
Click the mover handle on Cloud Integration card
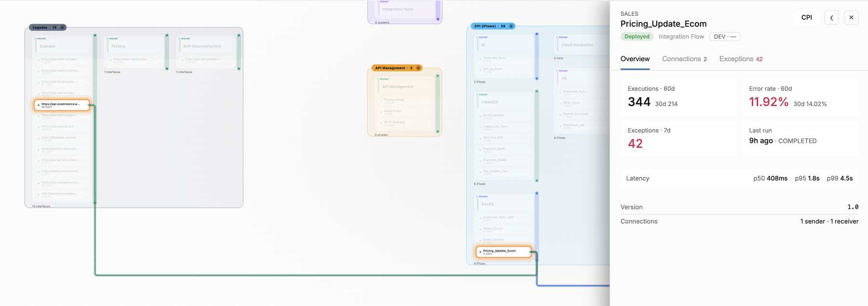click(x=563, y=37)
